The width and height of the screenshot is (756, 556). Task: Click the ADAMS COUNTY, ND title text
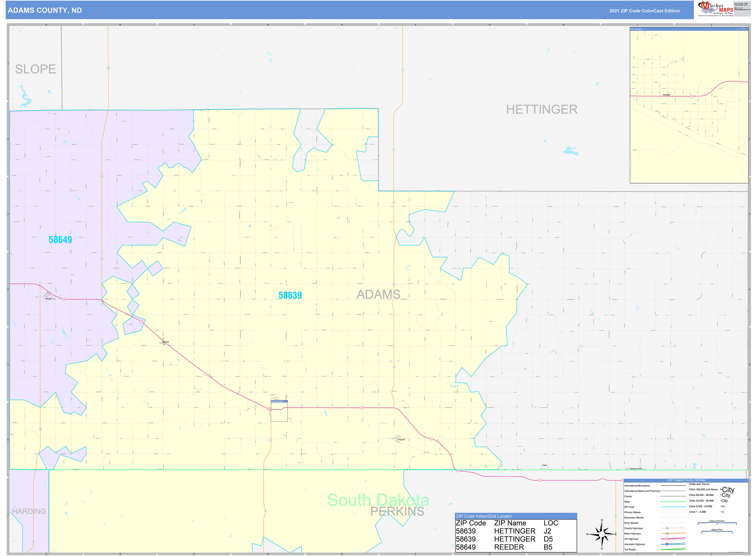tap(45, 10)
